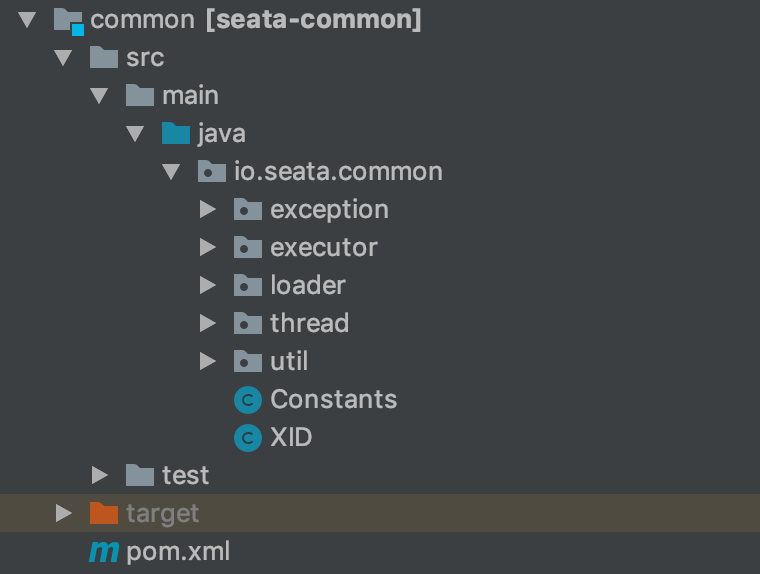Collapse the src folder arrow

(64, 58)
